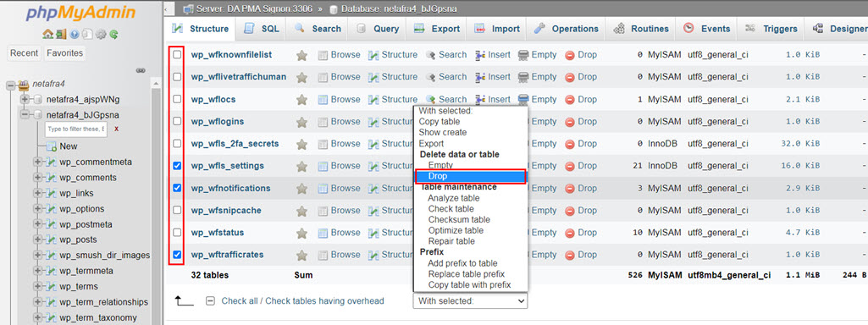
Task: Star wp_wfknownfilelist as a favorite
Action: click(301, 55)
